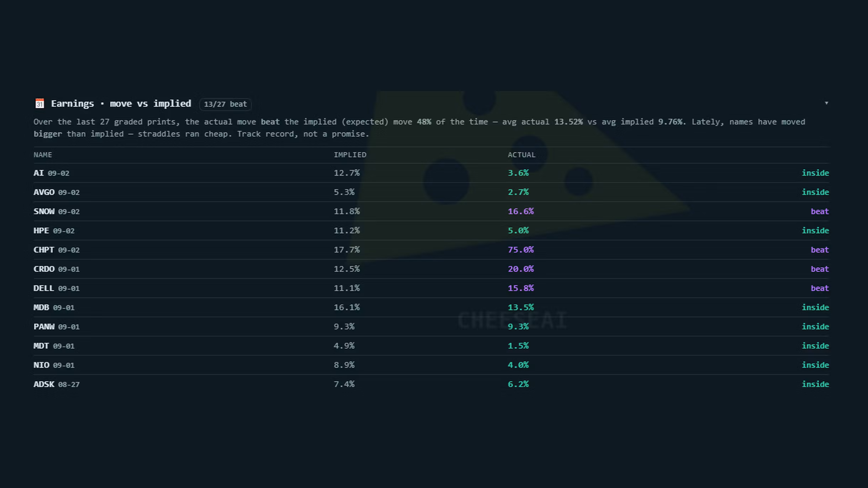Viewport: 868px width, 488px height.
Task: Click AI actual move value 3.6%
Action: click(518, 173)
